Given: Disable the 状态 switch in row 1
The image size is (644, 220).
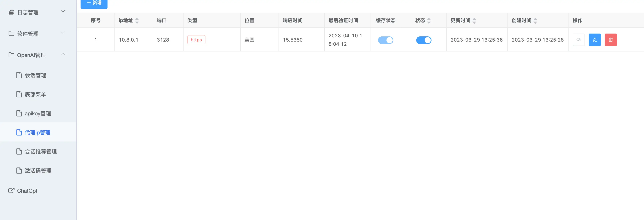Looking at the screenshot, I should coord(423,40).
